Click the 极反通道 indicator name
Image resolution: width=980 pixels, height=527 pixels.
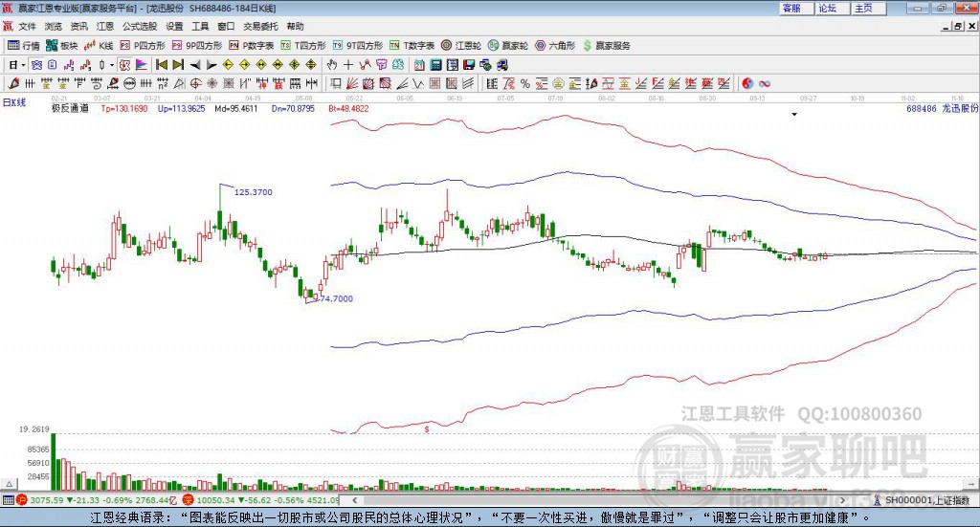pos(70,109)
